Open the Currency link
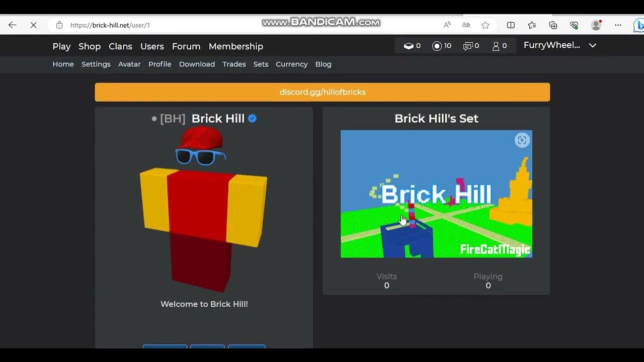644x362 pixels. tap(292, 64)
